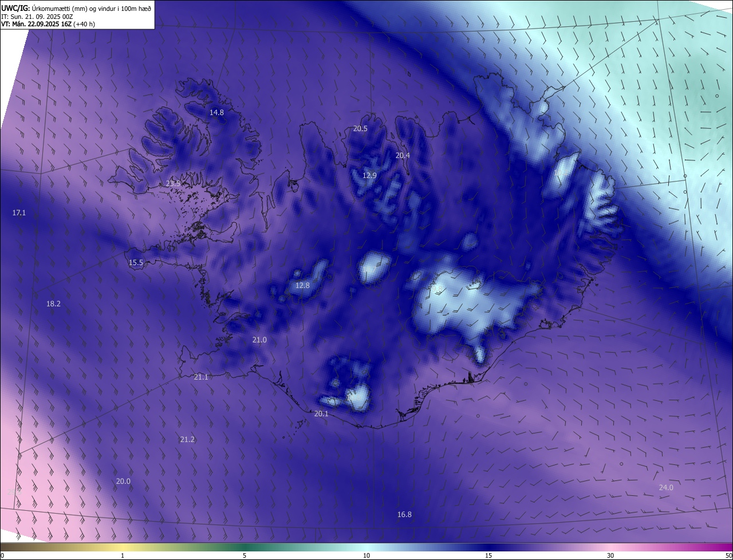Click the 21.0 value label

[x=259, y=340]
